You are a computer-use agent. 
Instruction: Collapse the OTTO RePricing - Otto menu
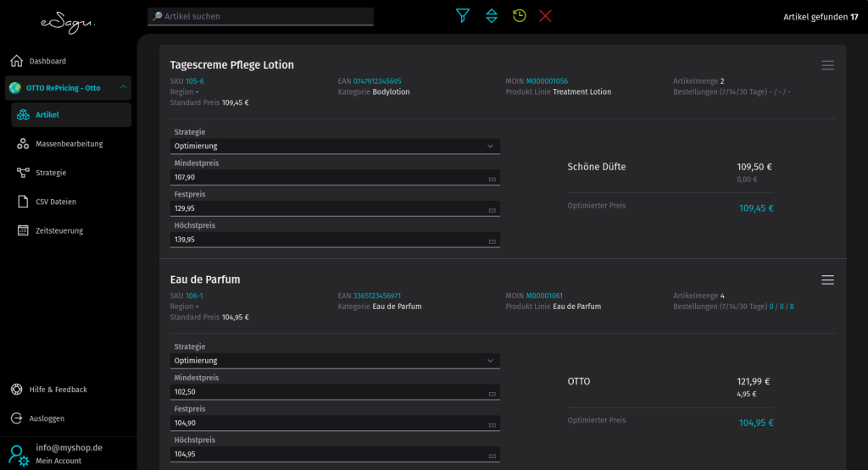[x=123, y=87]
